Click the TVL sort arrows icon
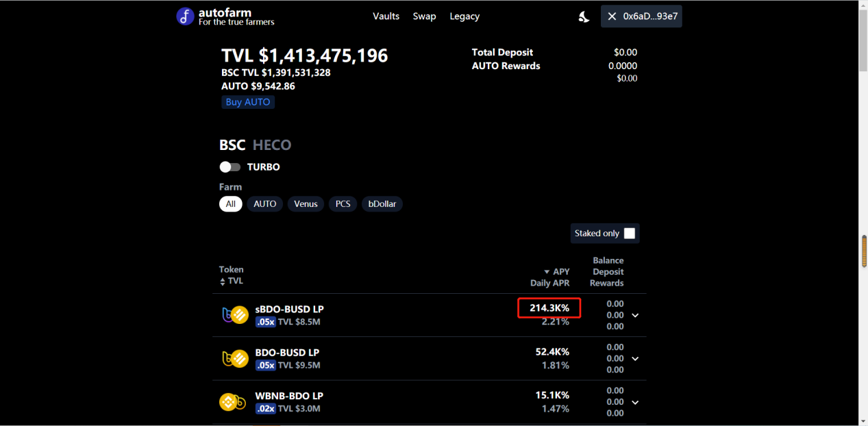The height and width of the screenshot is (426, 868). coord(223,281)
